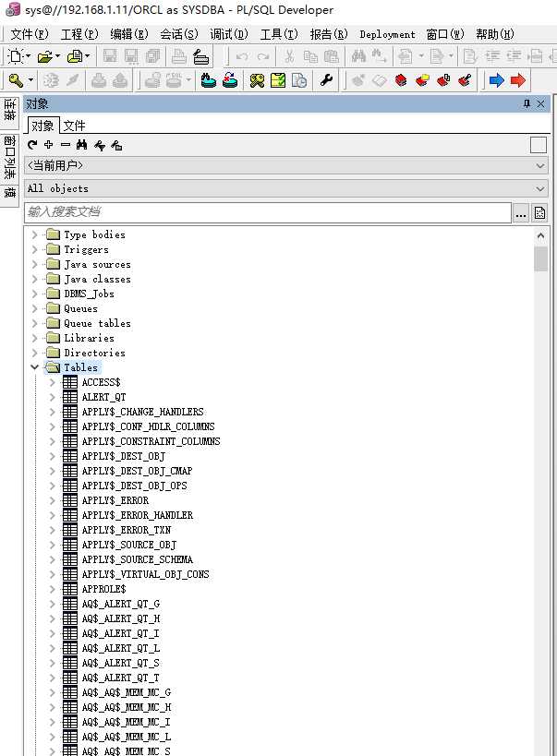Expand the DBMS_Jobs folder
Screen dimensions: 557x756
[x=34, y=294]
